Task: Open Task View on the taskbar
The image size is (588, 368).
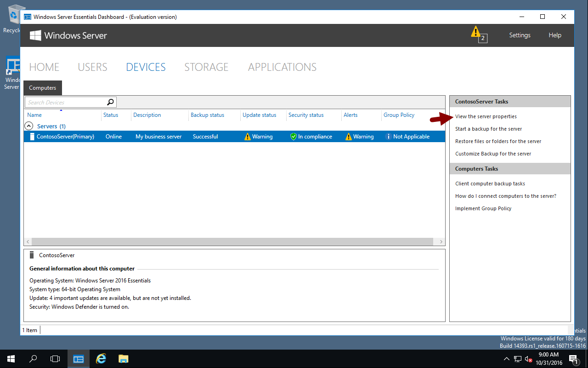Action: [55, 359]
